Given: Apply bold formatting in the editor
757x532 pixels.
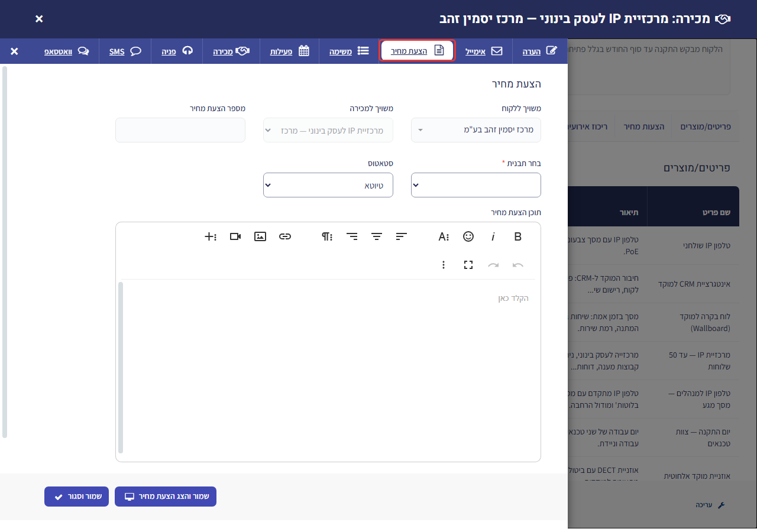Looking at the screenshot, I should [517, 236].
